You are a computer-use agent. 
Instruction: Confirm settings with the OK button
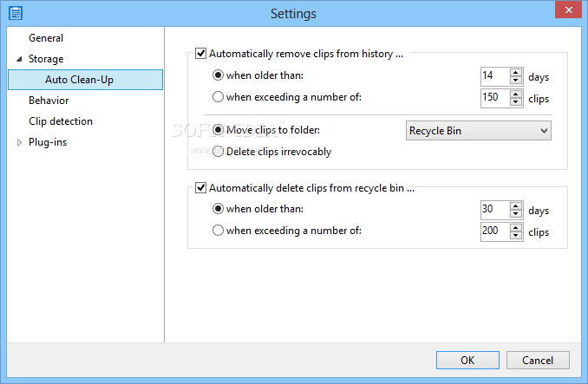pyautogui.click(x=467, y=360)
